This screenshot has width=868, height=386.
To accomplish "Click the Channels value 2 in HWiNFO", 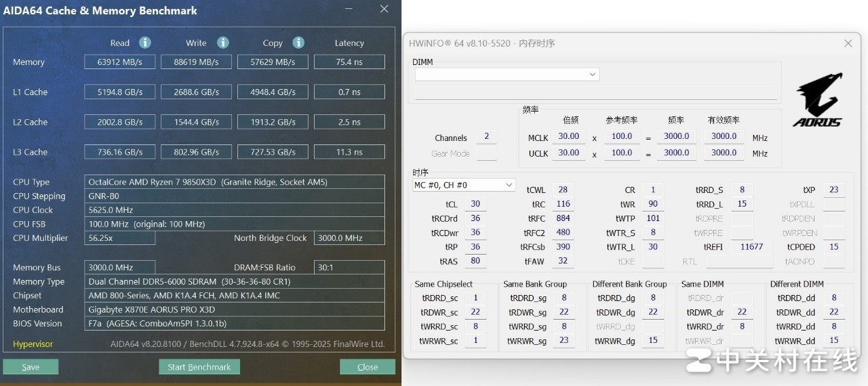I will pos(486,137).
